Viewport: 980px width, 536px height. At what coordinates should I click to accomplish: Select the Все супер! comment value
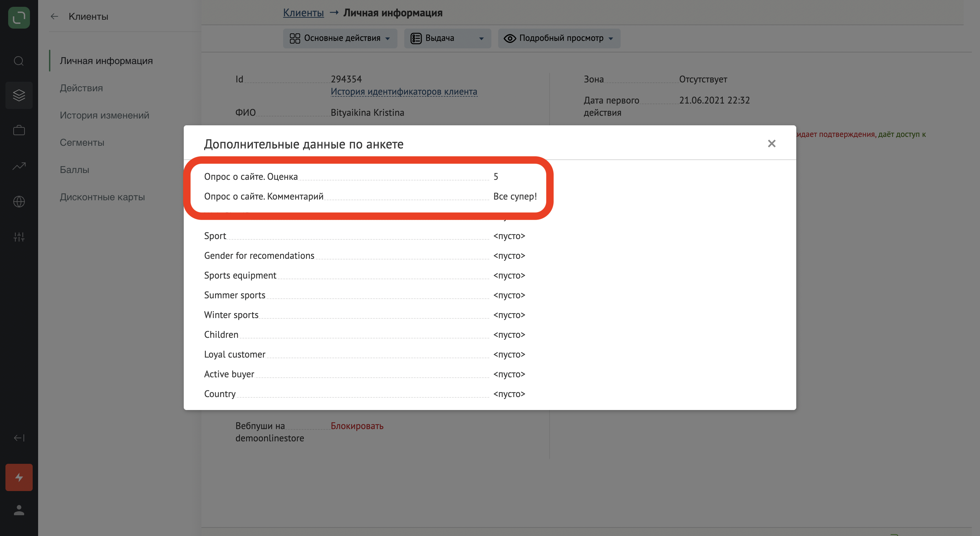pyautogui.click(x=515, y=196)
